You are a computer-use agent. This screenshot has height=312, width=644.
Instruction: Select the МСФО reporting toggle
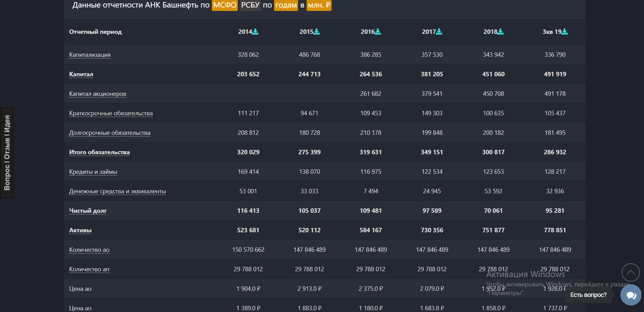224,5
